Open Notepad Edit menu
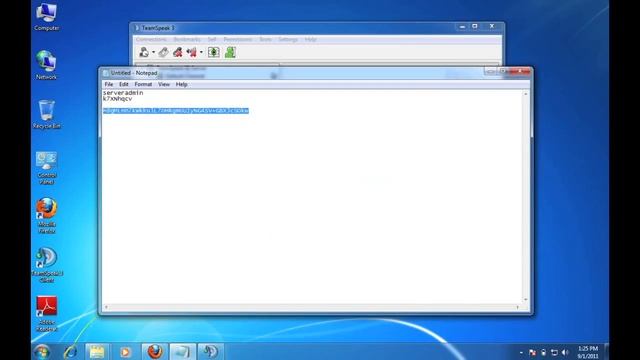 [124, 84]
